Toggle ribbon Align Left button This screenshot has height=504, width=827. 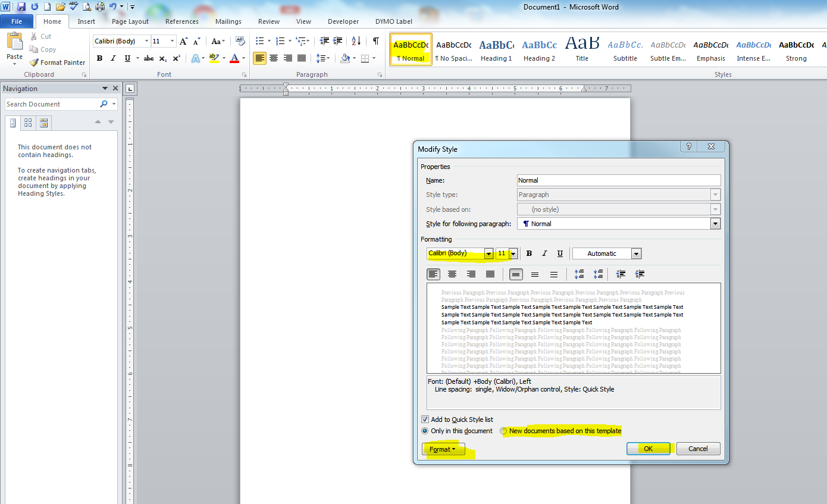[259, 58]
